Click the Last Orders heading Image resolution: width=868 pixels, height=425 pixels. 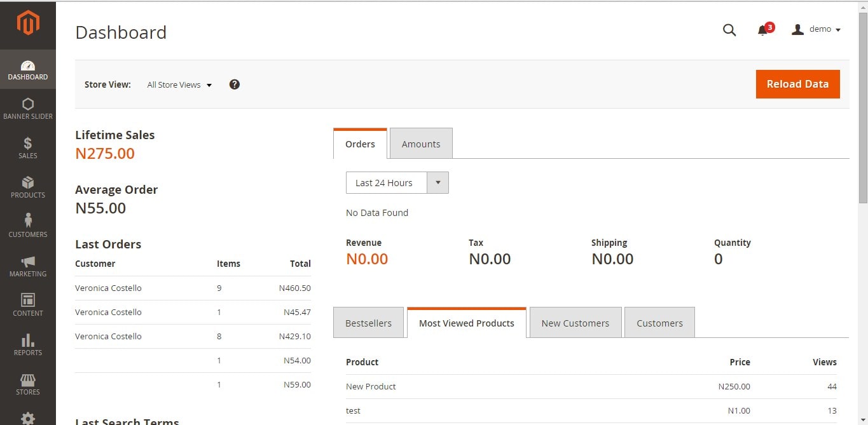108,244
